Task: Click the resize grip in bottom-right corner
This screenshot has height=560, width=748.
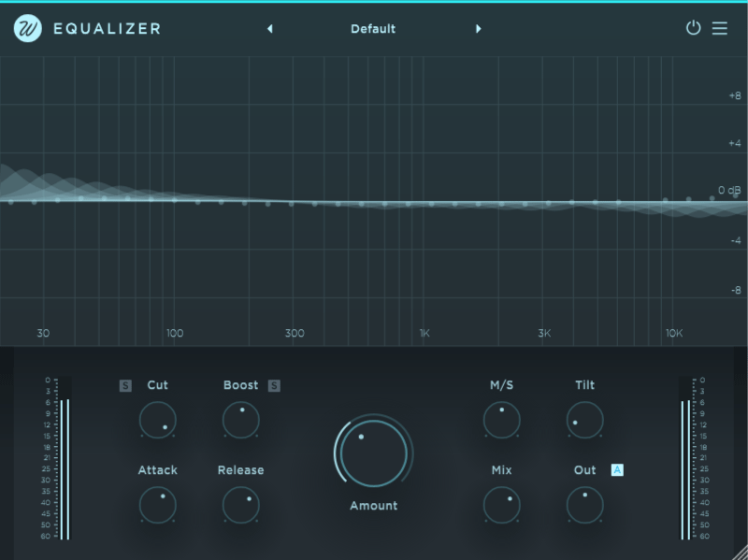Action: [x=739, y=552]
